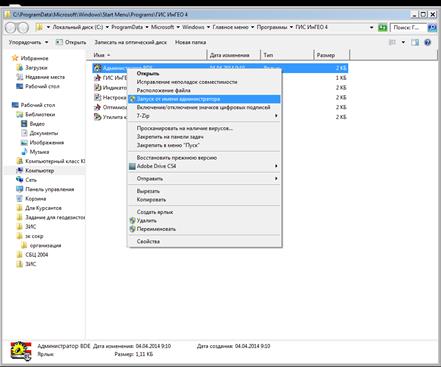Choose Исправление неполадок совместимости menu entry
Image resolution: width=441 pixels, height=367 pixels.
204,82
